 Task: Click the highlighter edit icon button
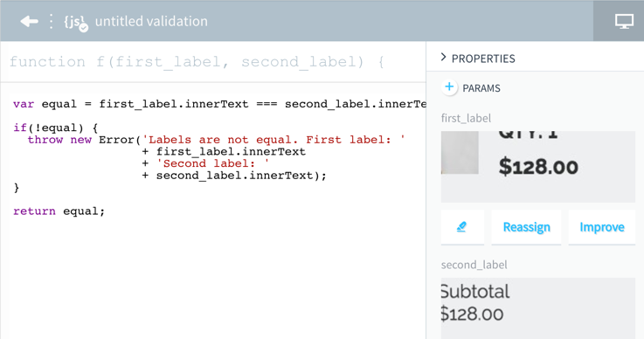pyautogui.click(x=462, y=227)
